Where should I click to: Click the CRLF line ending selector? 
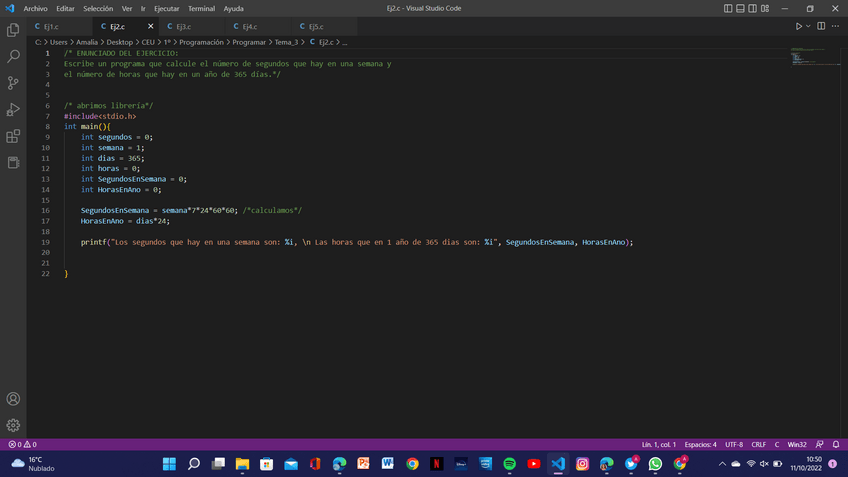(758, 444)
